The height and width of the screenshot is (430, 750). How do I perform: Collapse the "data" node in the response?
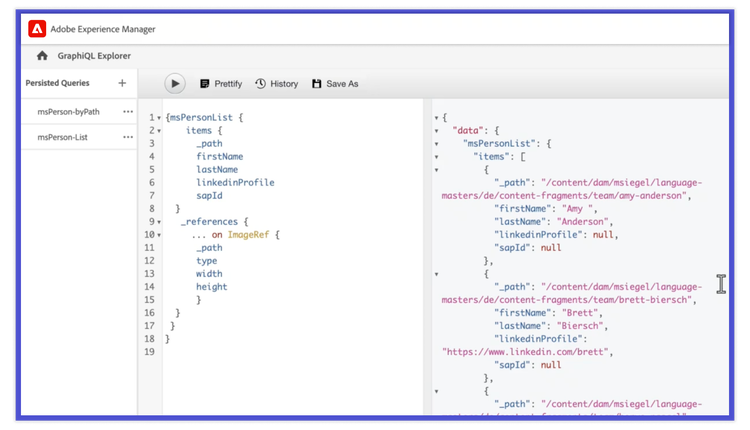[437, 131]
